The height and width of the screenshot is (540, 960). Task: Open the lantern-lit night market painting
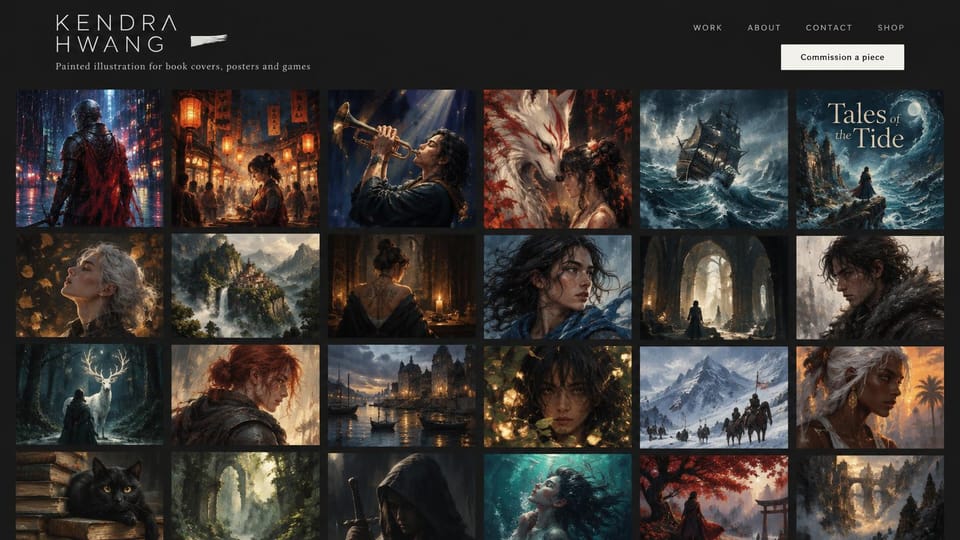click(x=246, y=159)
